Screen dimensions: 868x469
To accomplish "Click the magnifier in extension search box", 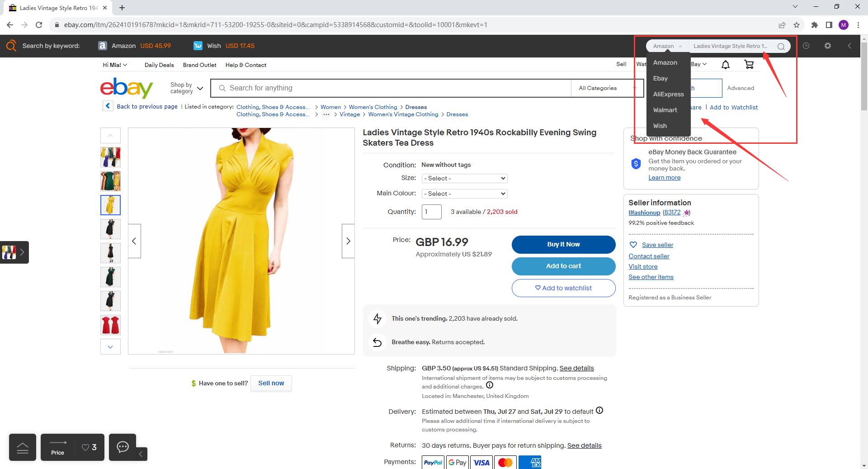I will pos(781,46).
